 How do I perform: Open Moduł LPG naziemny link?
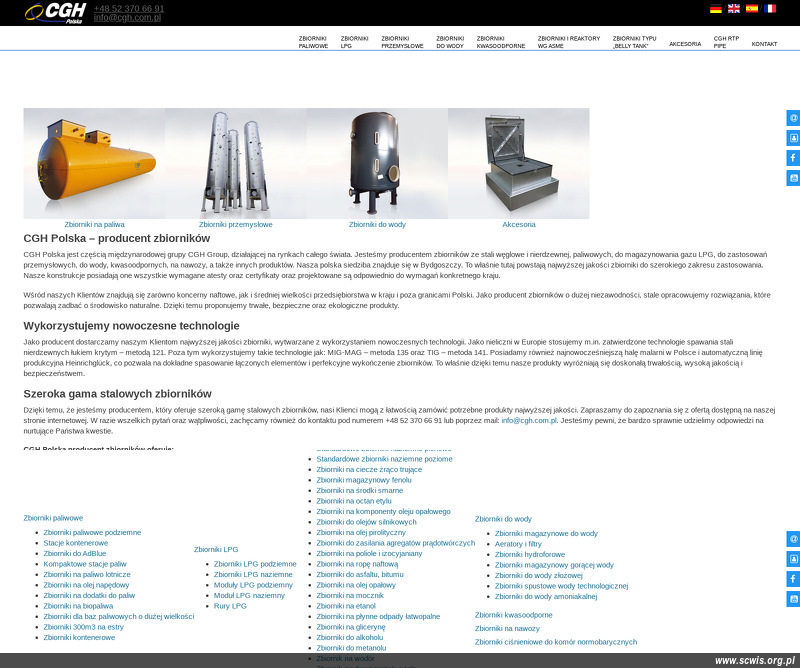[x=249, y=596]
